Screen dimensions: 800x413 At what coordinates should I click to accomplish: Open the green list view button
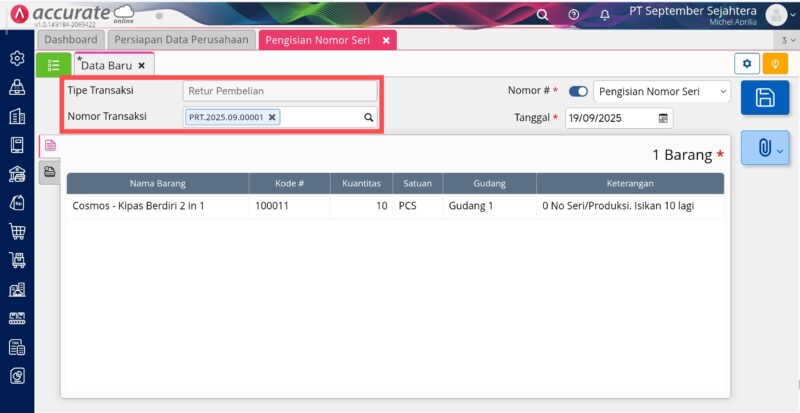(x=53, y=65)
